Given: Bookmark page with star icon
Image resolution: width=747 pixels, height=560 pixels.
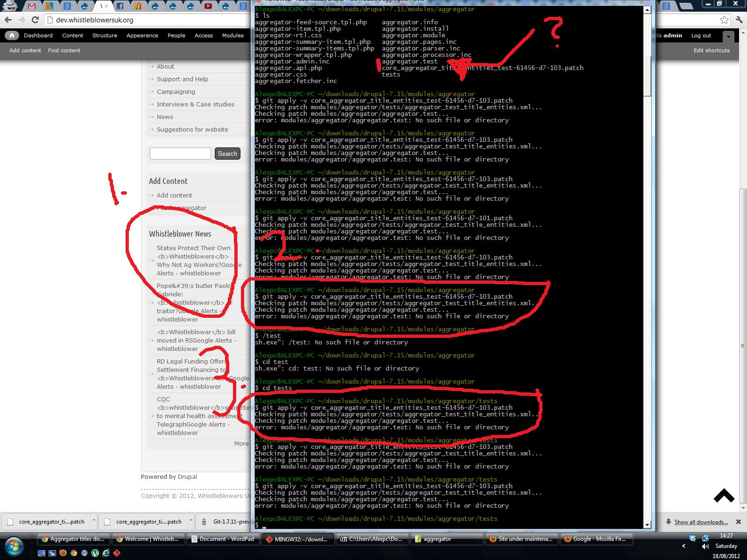Looking at the screenshot, I should [x=724, y=20].
